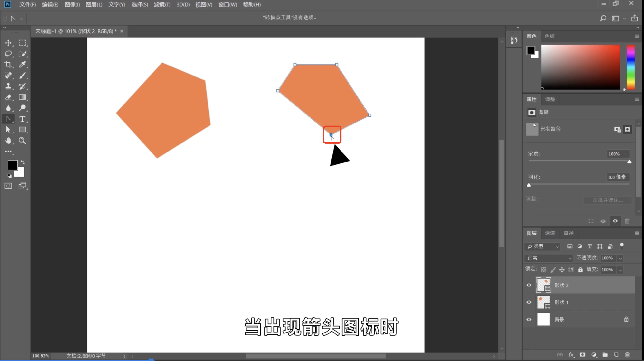Switch to the 色板 tab
Viewport: 644px width, 361px height.
coord(549,36)
